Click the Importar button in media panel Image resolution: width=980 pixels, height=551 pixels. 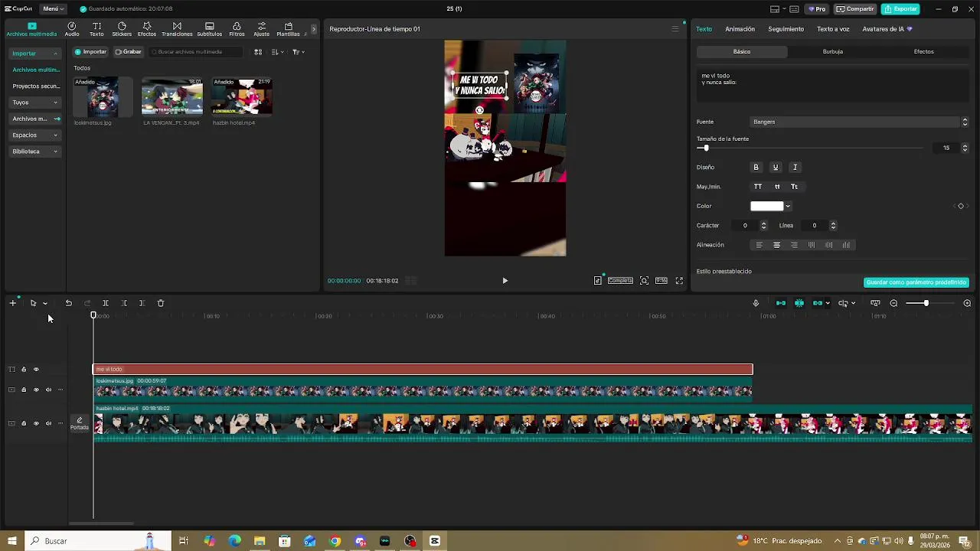pyautogui.click(x=90, y=52)
